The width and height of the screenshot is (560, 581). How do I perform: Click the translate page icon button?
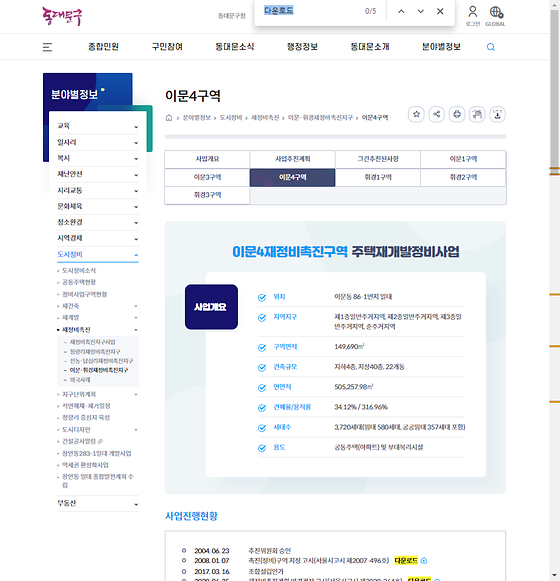tap(477, 114)
